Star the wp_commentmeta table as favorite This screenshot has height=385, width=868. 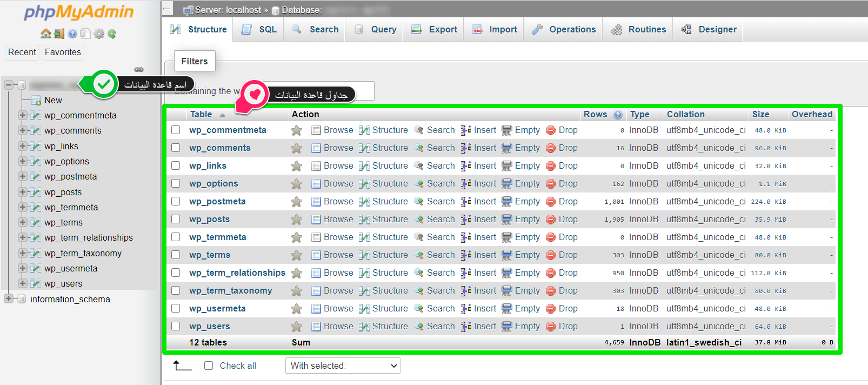coord(297,130)
